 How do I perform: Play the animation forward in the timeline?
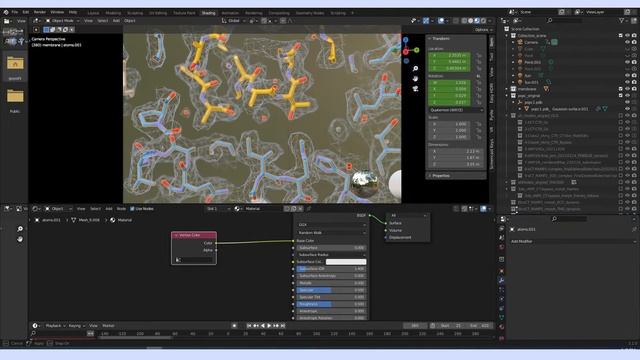[269, 326]
